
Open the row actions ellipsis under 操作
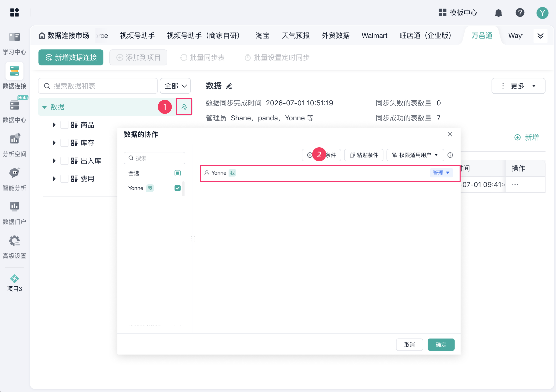click(515, 185)
